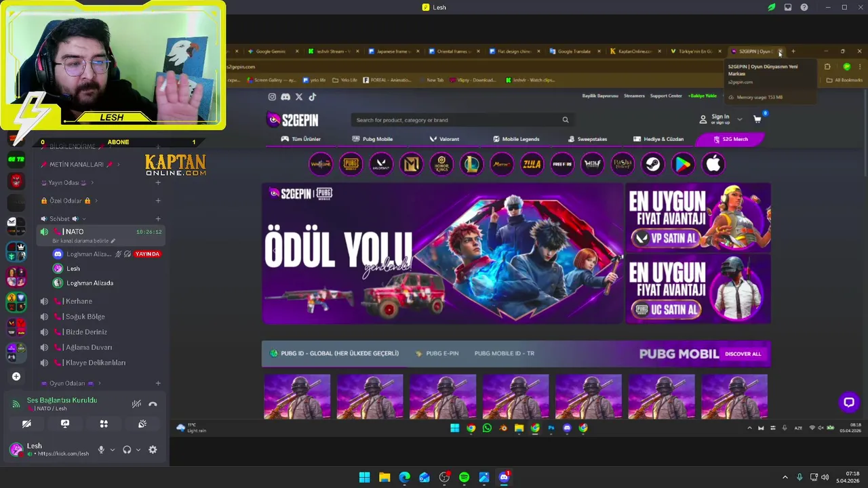The width and height of the screenshot is (868, 488).
Task: Open the Streamers link
Action: point(634,96)
